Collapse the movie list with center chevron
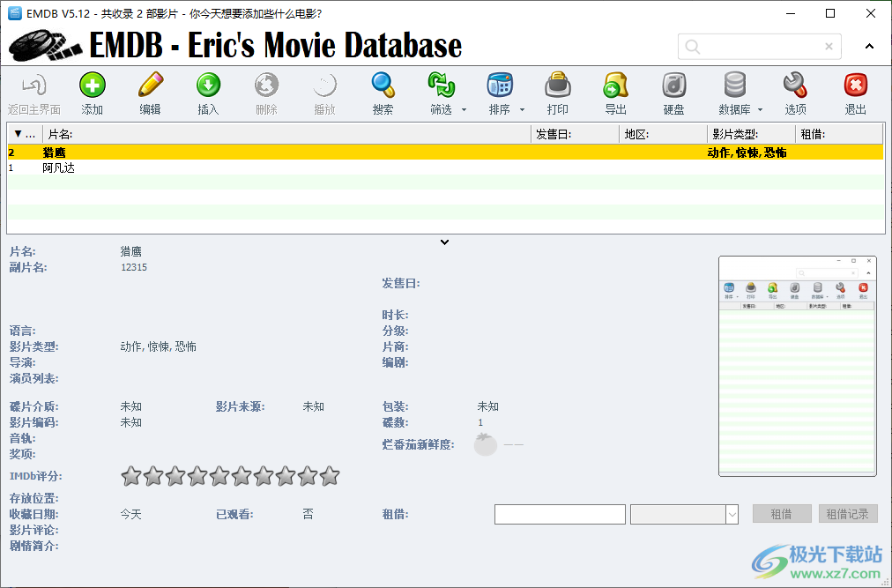 pyautogui.click(x=445, y=242)
